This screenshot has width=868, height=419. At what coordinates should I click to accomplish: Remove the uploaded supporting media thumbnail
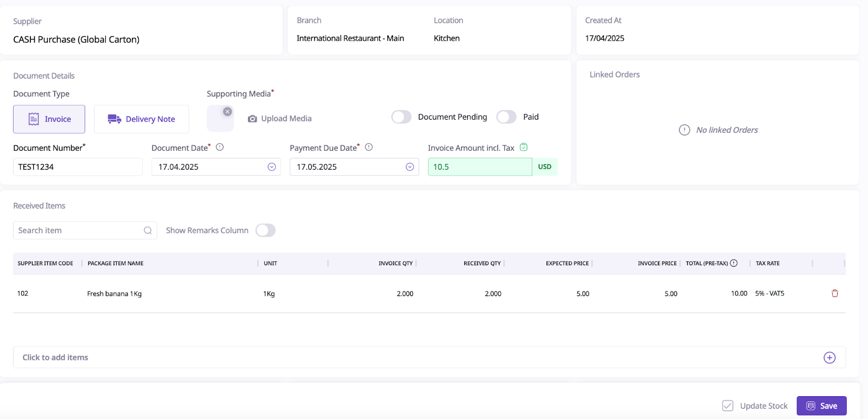click(x=227, y=112)
